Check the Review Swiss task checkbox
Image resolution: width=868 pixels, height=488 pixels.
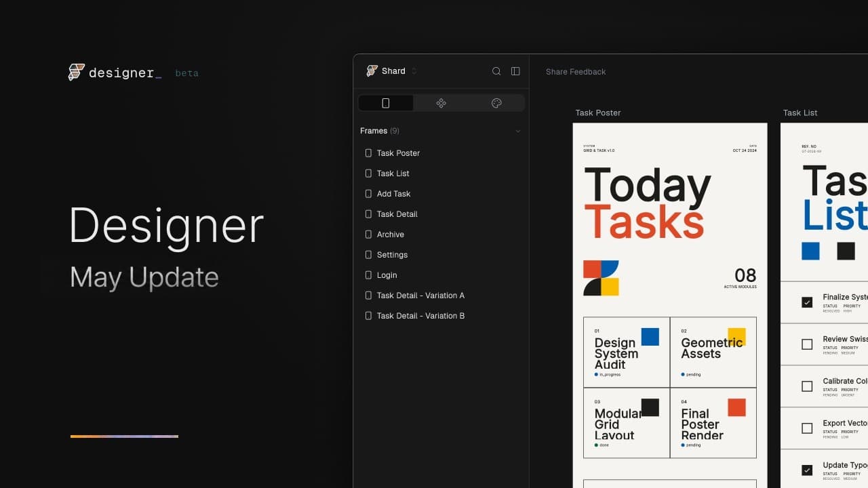(807, 344)
